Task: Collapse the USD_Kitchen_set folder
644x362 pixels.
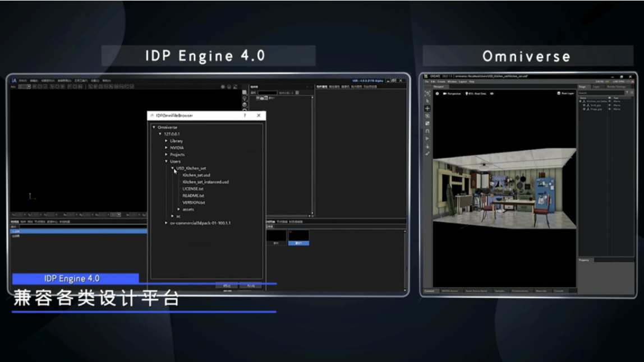Action: point(173,168)
